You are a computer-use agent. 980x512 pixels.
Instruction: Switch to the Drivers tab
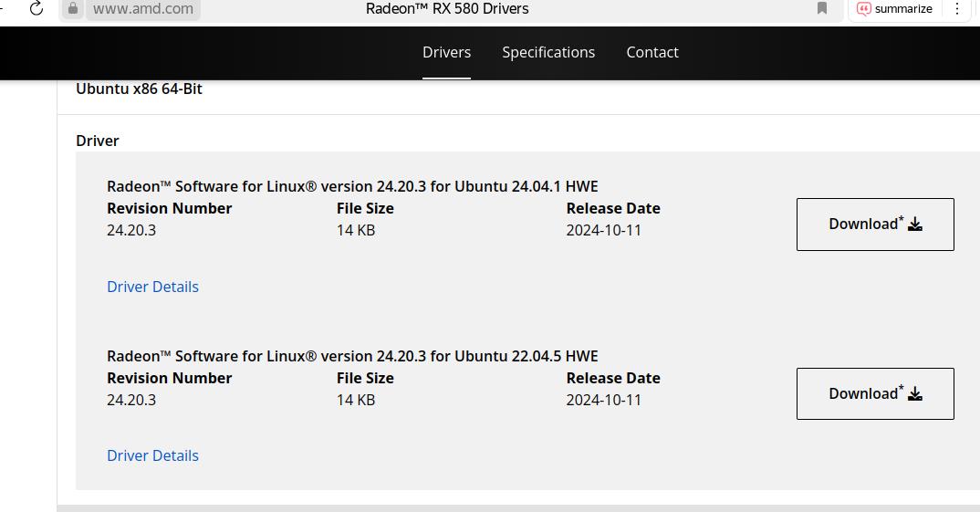point(446,53)
